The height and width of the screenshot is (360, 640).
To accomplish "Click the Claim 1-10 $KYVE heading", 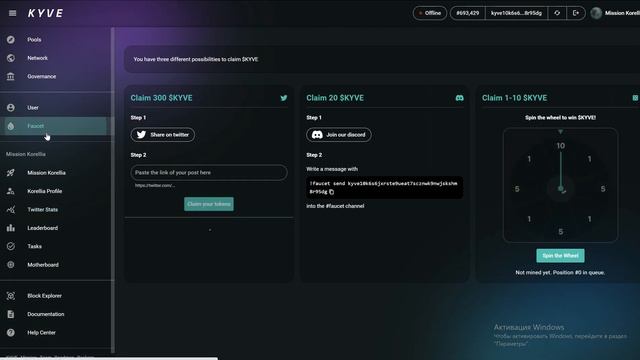I will [x=514, y=98].
